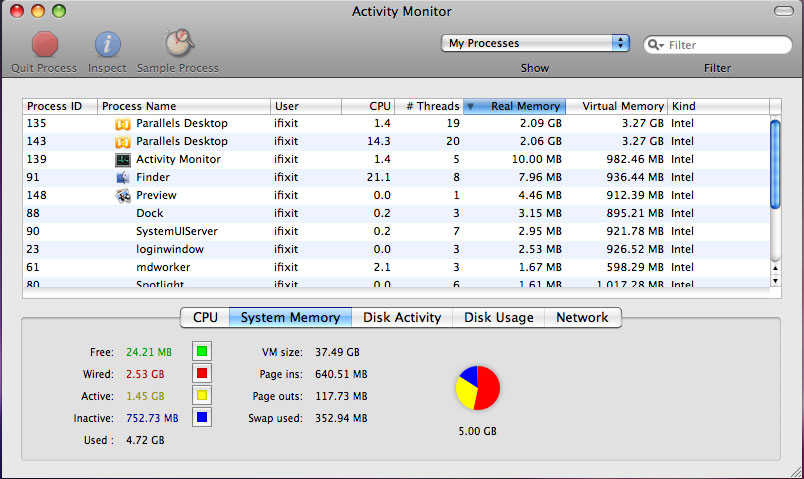This screenshot has width=804, height=479.
Task: Click the Real Memory sort arrow
Action: [x=470, y=107]
